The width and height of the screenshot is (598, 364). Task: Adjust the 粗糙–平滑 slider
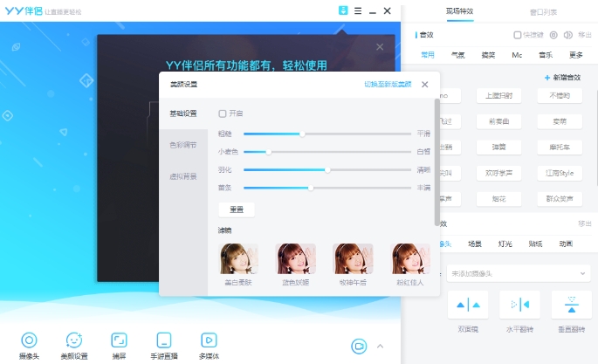coord(327,134)
